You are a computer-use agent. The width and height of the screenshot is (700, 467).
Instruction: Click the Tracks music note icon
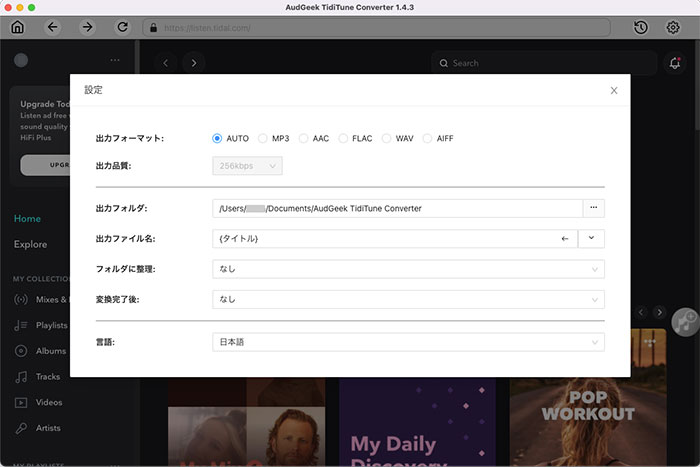(x=21, y=377)
